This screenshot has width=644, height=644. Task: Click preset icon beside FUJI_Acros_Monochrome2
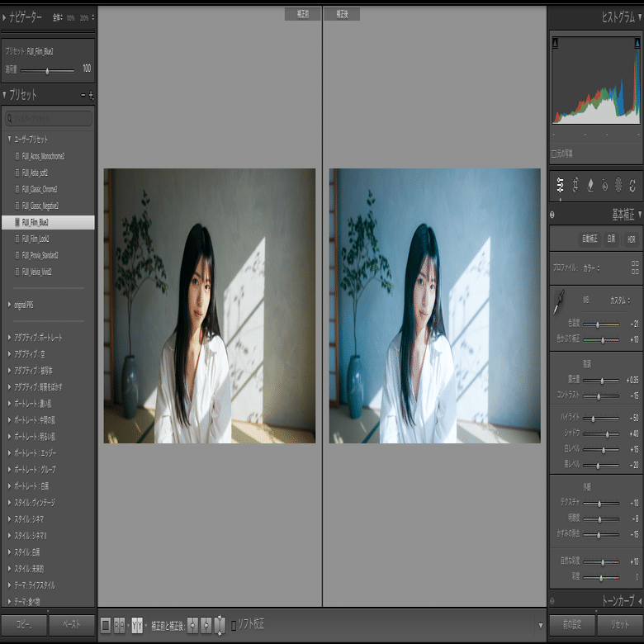pyautogui.click(x=17, y=156)
